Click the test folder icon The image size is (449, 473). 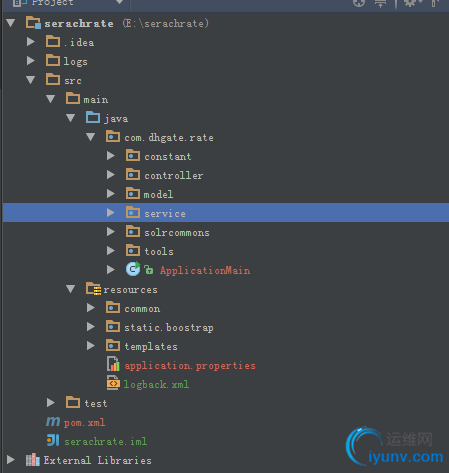73,402
